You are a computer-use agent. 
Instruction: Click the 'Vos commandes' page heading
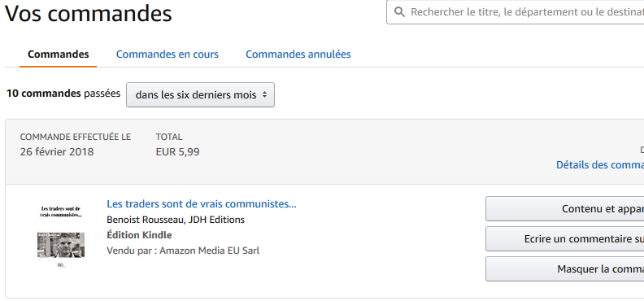[x=89, y=13]
